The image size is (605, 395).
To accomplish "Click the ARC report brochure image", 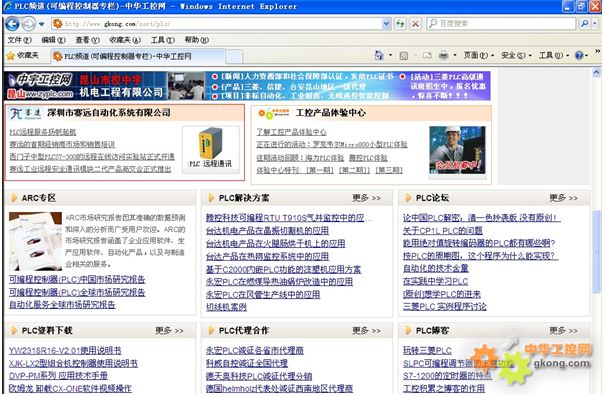I will (35, 241).
